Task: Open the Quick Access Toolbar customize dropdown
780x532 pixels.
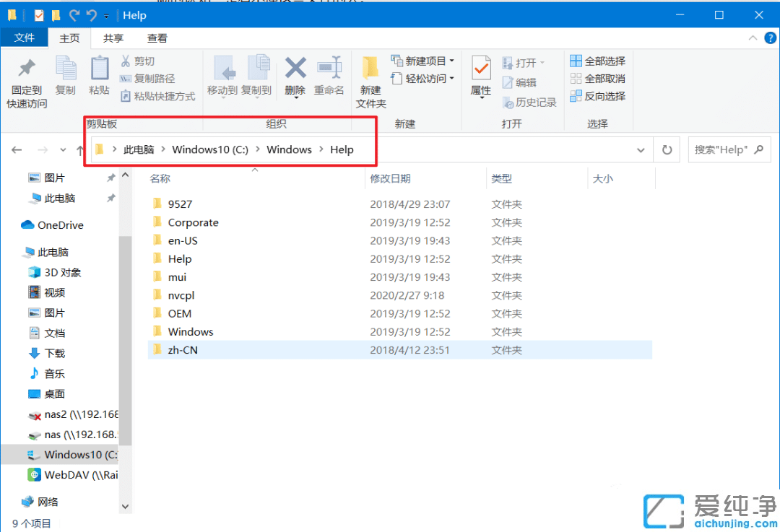Action: (106, 16)
